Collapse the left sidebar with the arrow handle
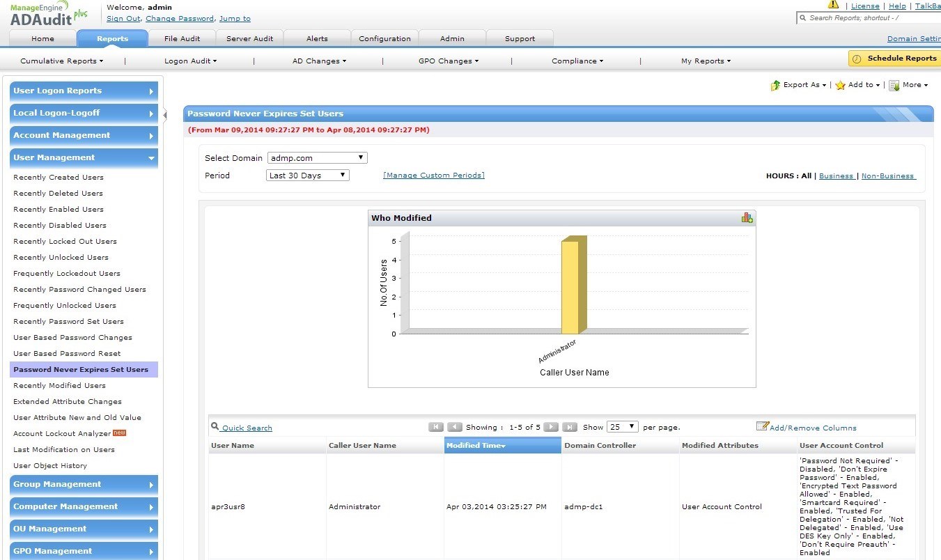 click(165, 115)
